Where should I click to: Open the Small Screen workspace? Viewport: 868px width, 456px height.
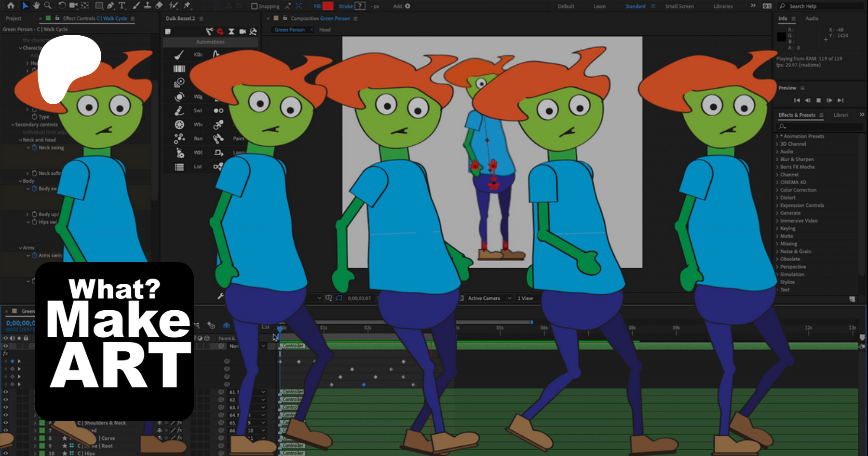(679, 6)
